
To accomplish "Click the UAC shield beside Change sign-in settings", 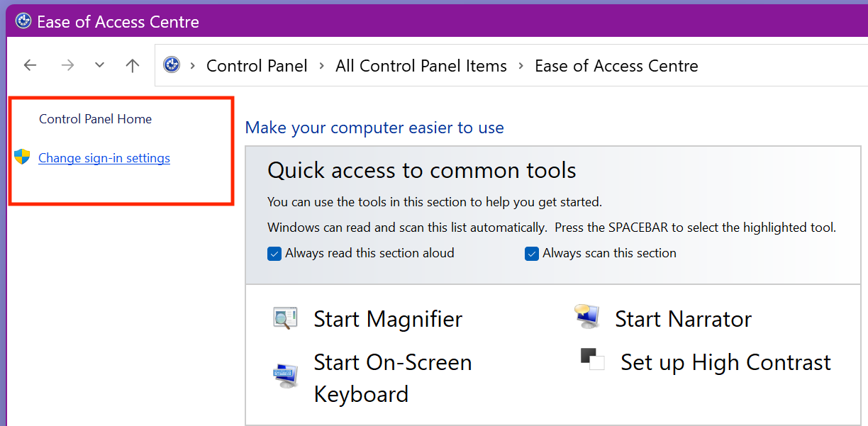I will [22, 157].
